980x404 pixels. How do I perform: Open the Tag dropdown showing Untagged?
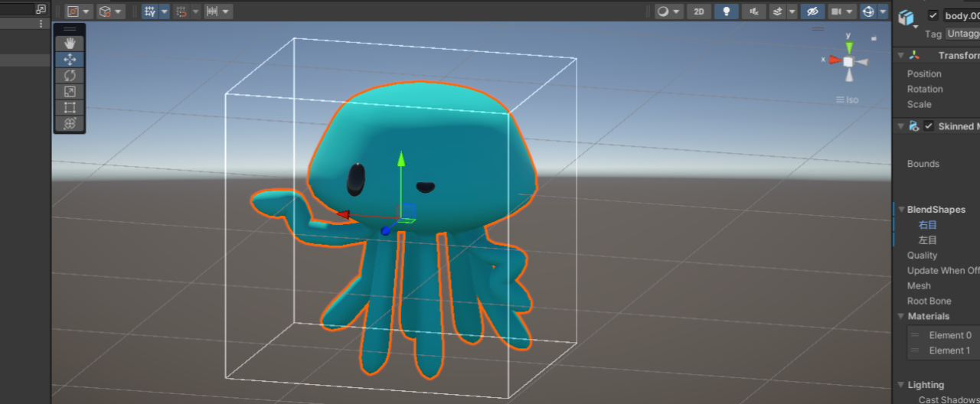click(x=962, y=34)
